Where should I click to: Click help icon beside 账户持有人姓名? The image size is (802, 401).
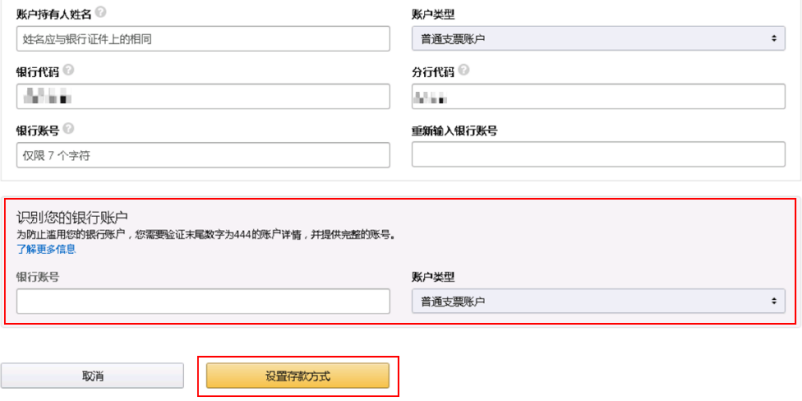click(x=101, y=13)
